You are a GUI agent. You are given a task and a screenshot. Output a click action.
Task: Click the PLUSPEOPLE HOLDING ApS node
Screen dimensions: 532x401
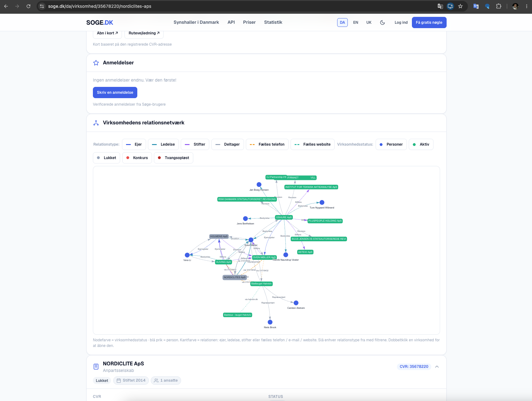[x=325, y=221]
